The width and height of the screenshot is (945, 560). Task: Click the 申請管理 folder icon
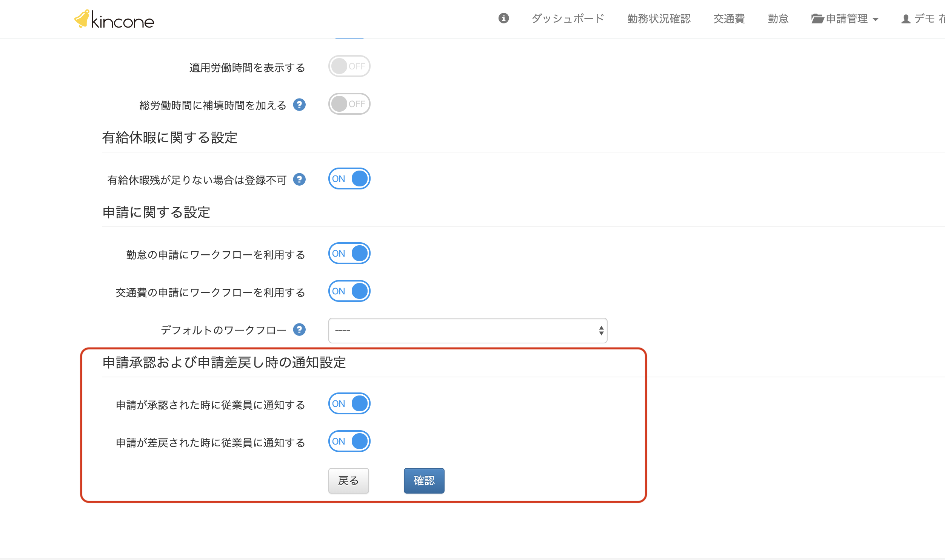817,18
